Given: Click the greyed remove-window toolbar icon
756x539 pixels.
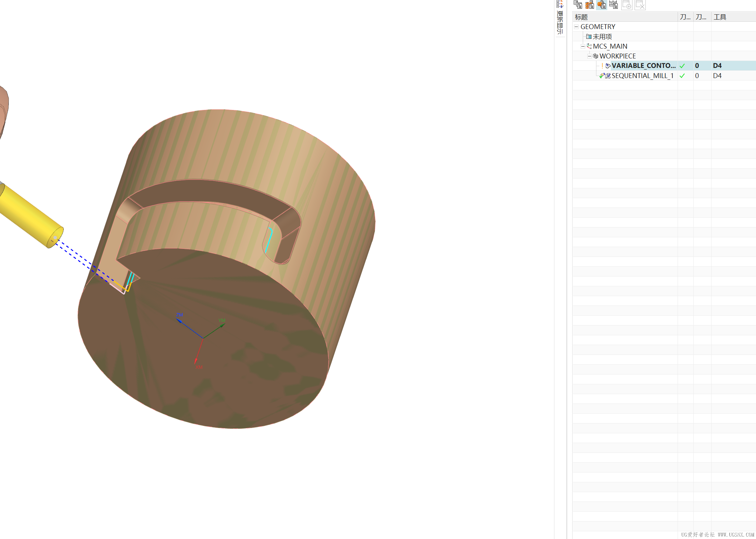Looking at the screenshot, I should coord(640,5).
